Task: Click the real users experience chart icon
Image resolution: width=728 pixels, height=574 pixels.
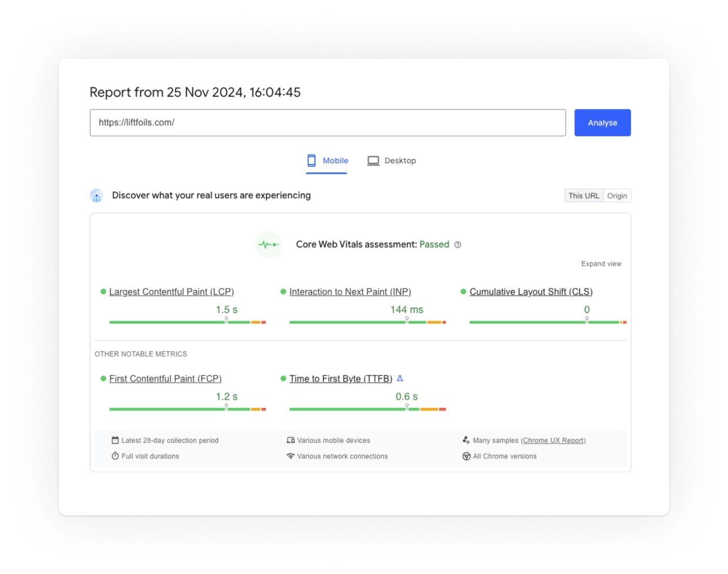Action: click(x=97, y=196)
